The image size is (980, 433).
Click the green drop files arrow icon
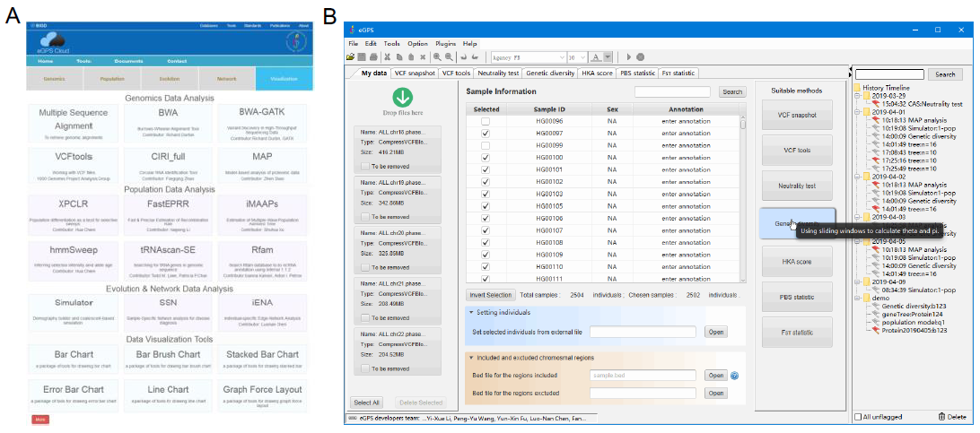(402, 96)
